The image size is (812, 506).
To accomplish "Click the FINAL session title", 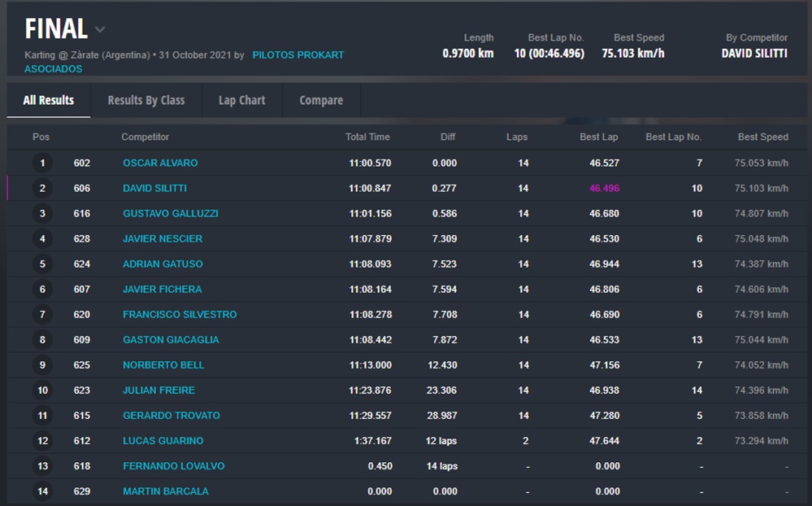I will (x=56, y=29).
